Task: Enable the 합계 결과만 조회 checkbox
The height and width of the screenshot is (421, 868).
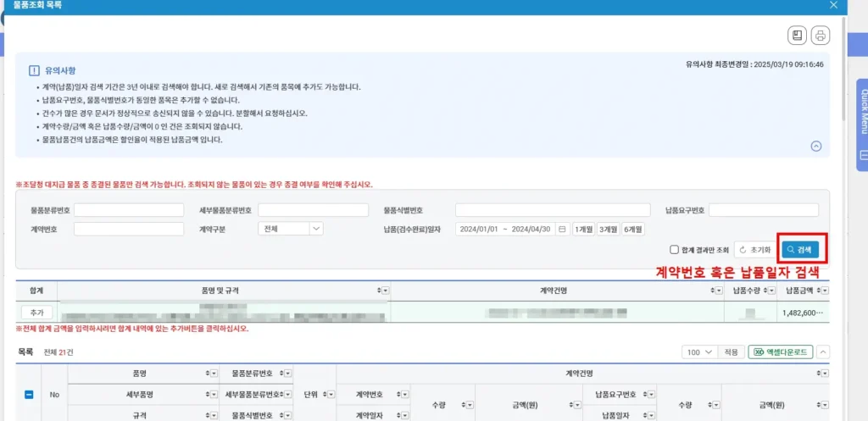Action: [x=674, y=250]
